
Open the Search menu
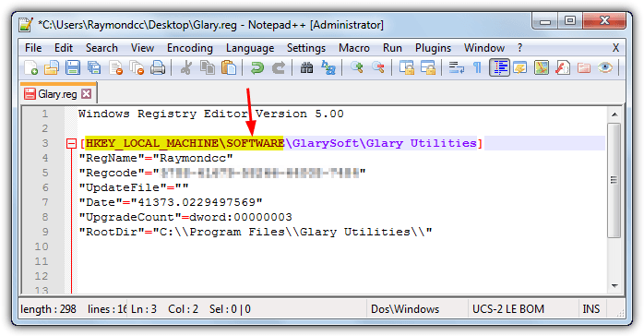101,48
